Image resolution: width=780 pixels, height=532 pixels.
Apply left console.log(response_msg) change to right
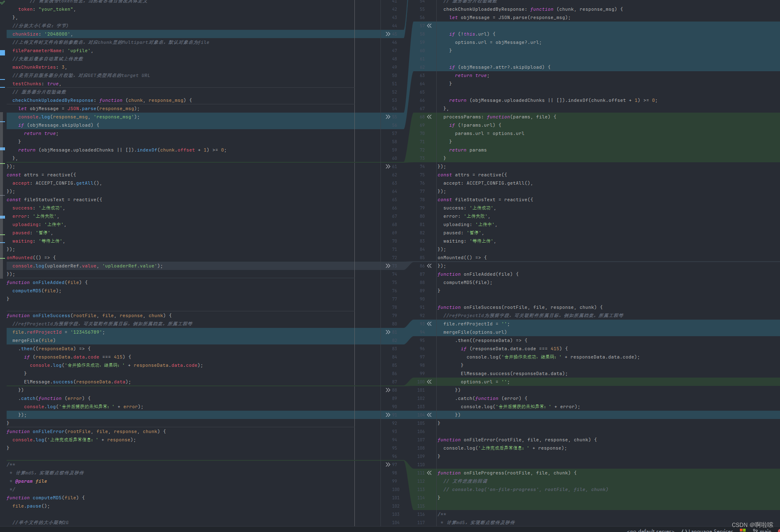[x=388, y=117]
